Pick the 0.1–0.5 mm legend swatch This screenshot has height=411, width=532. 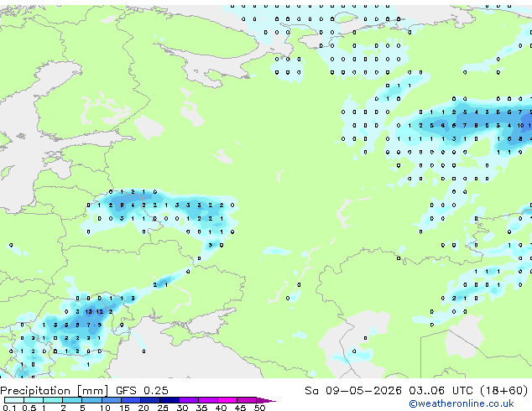14,400
